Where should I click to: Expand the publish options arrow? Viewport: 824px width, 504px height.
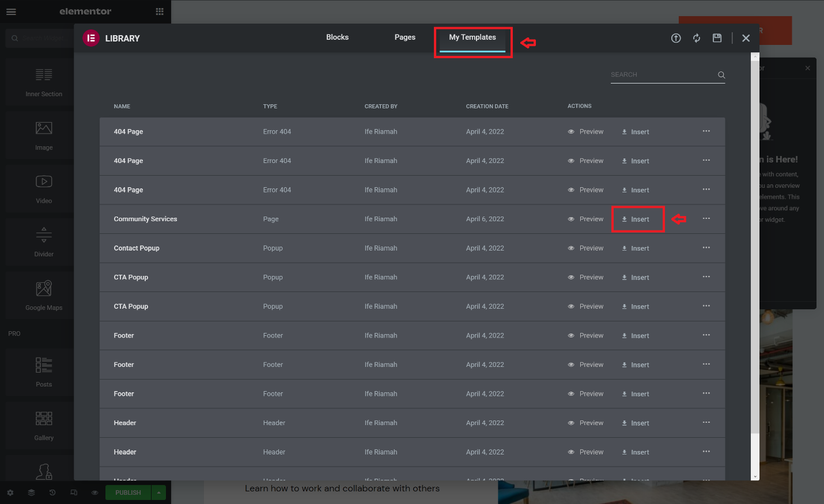pos(158,492)
